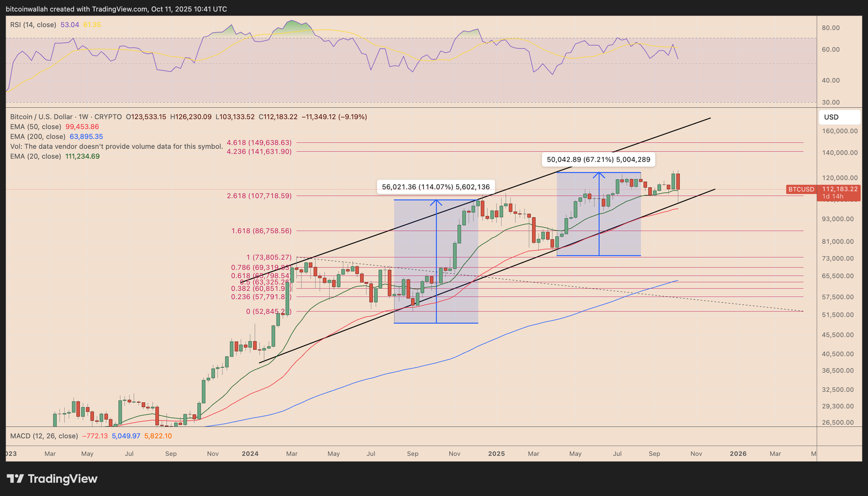This screenshot has height=496, width=868.
Task: Select the RSI (14, close) indicator legend
Action: tap(33, 25)
